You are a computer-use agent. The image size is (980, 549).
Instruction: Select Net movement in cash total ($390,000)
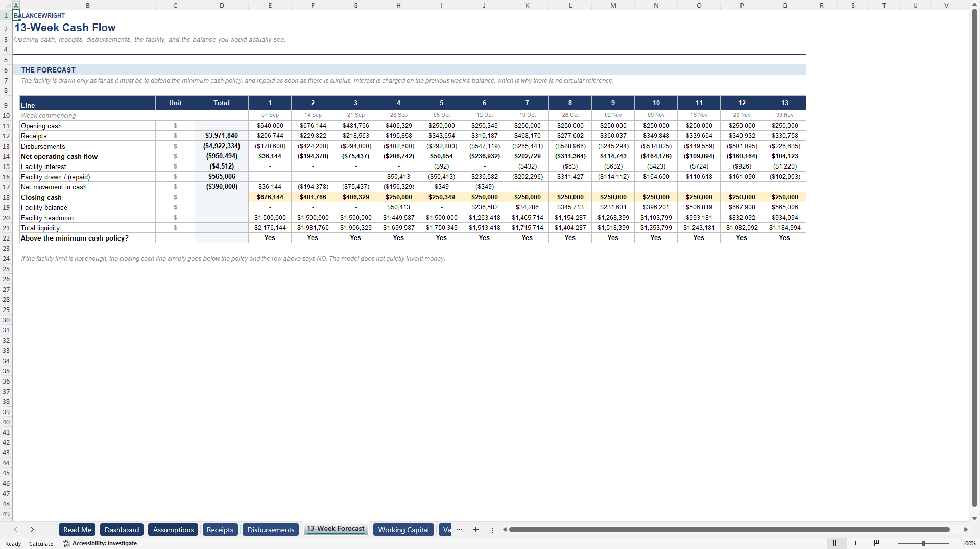pos(222,187)
